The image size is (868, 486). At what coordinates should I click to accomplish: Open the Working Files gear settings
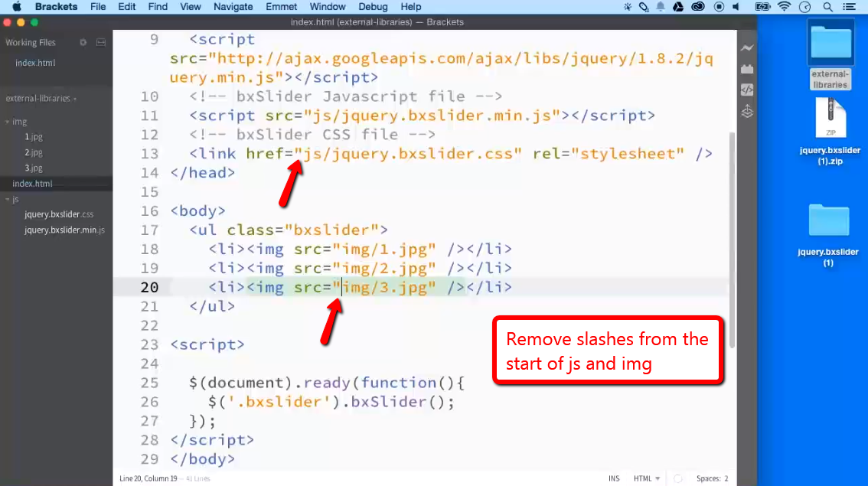(x=83, y=42)
